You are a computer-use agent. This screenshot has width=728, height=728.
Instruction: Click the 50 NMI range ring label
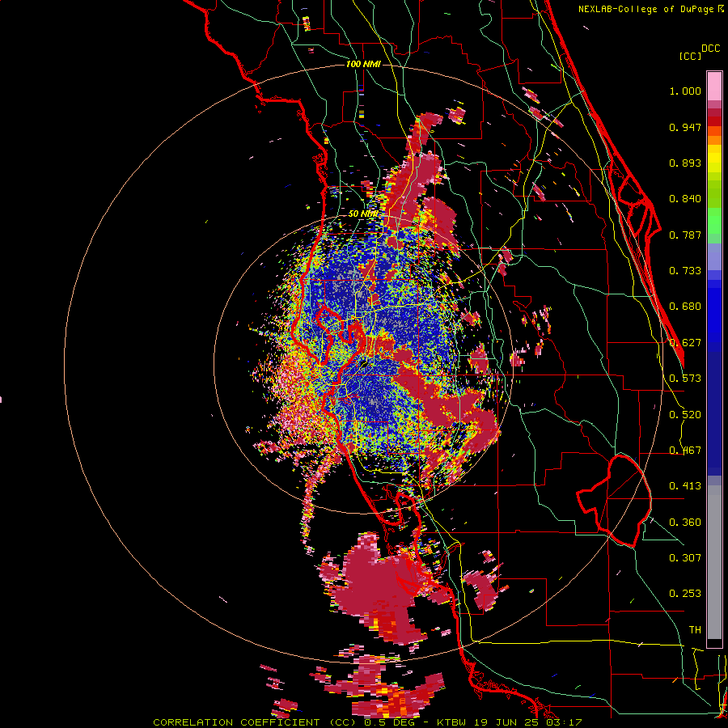point(363,214)
